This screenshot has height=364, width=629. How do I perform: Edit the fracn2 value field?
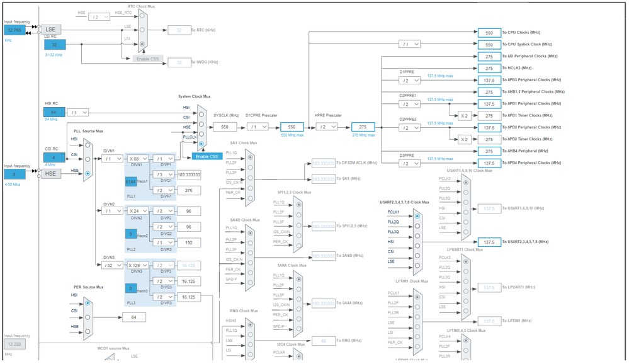click(x=131, y=234)
